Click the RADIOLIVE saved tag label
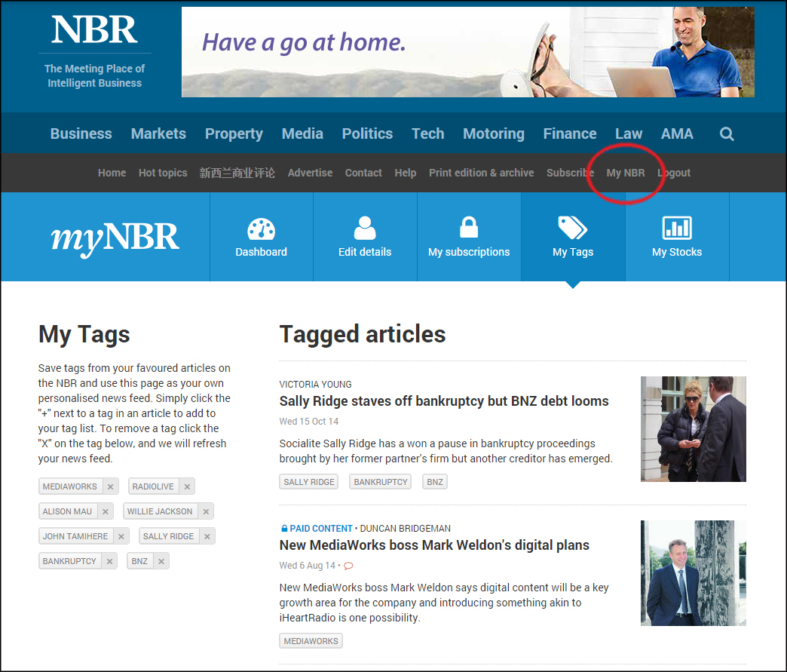This screenshot has width=787, height=672. [153, 486]
